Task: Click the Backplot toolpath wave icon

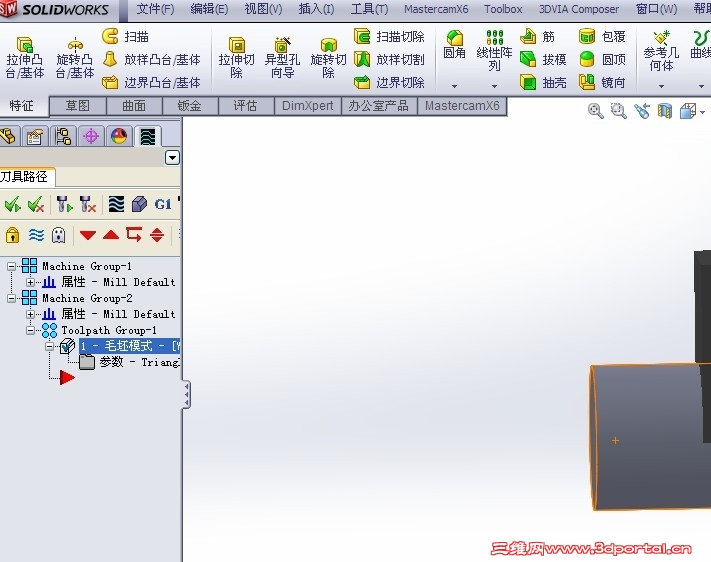Action: (116, 205)
